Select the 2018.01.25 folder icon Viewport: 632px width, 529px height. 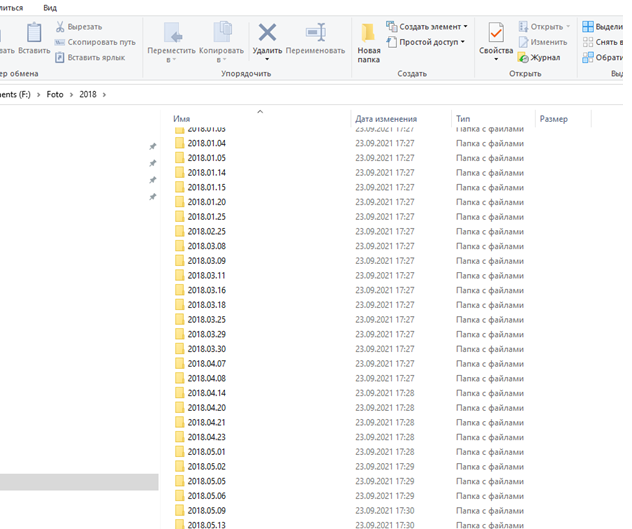(179, 217)
